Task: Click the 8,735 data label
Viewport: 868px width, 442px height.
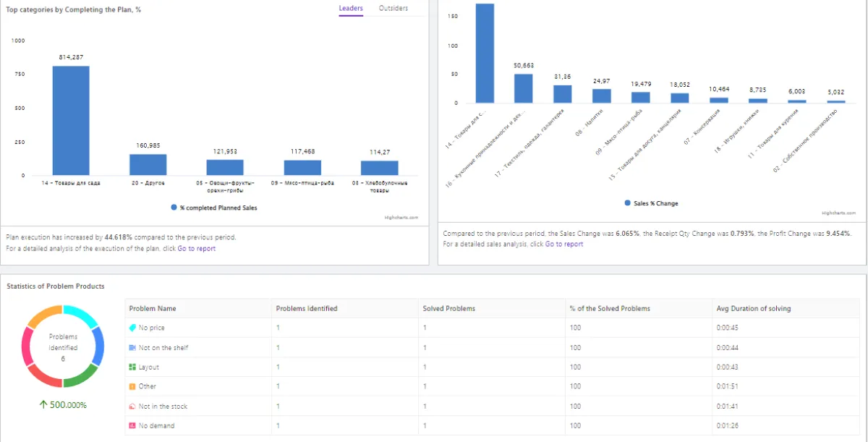Action: (x=757, y=90)
